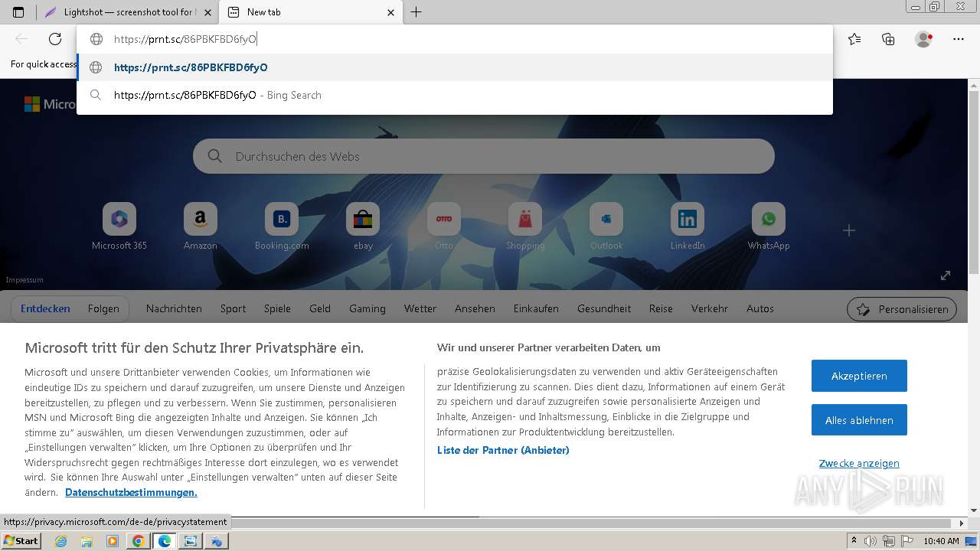
Task: Open the Gesundheit category
Action: pyautogui.click(x=604, y=308)
